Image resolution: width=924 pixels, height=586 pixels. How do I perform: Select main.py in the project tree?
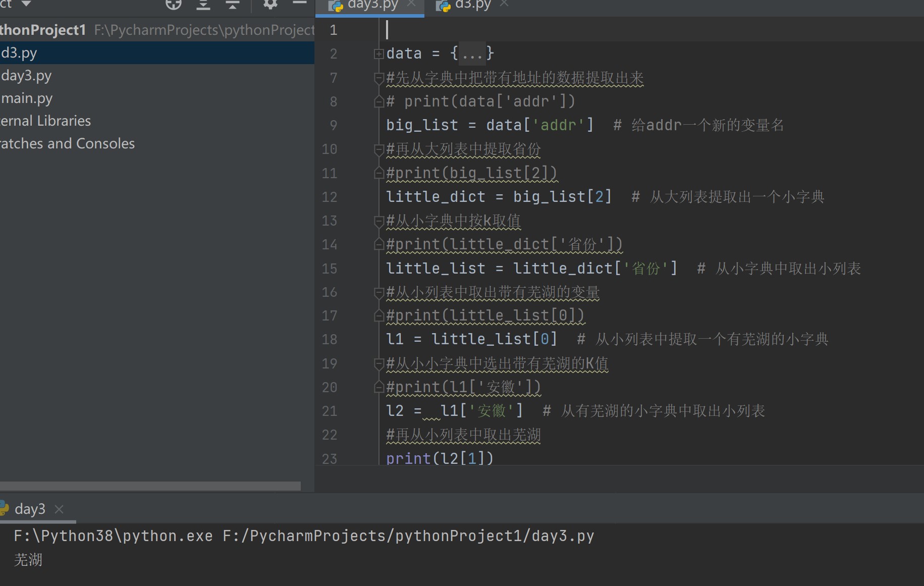click(x=27, y=98)
